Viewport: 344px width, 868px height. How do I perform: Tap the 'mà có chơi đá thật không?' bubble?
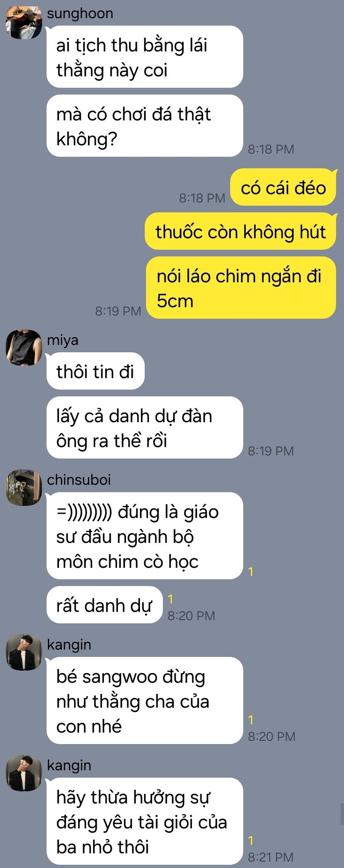[145, 126]
